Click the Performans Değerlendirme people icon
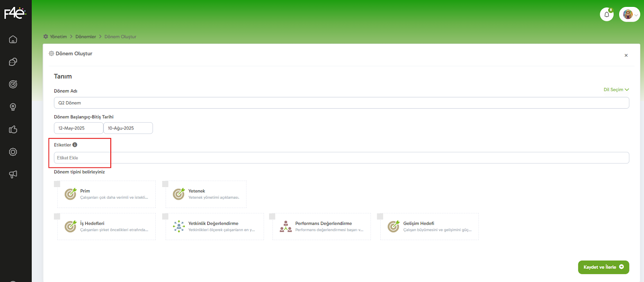This screenshot has width=644, height=282. [286, 226]
